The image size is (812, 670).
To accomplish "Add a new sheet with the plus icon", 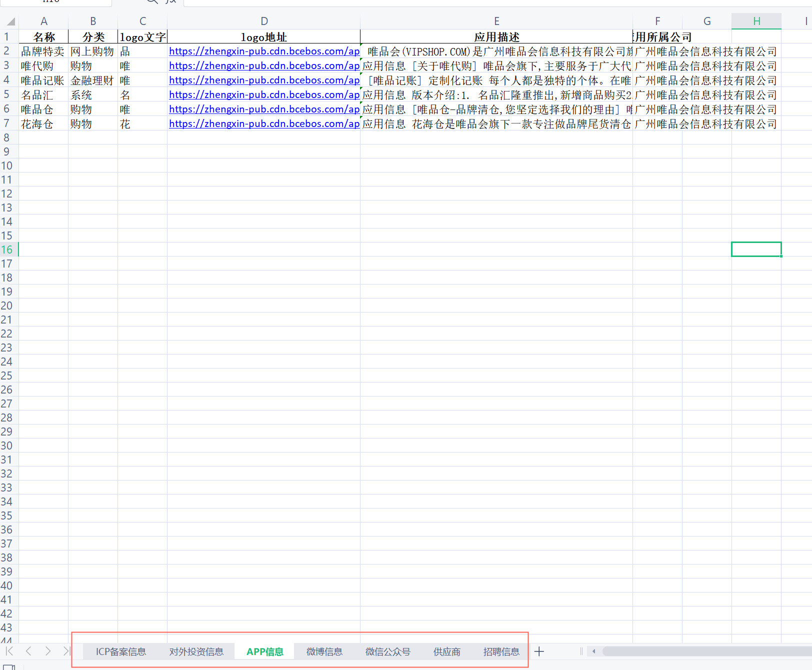I will click(x=539, y=651).
